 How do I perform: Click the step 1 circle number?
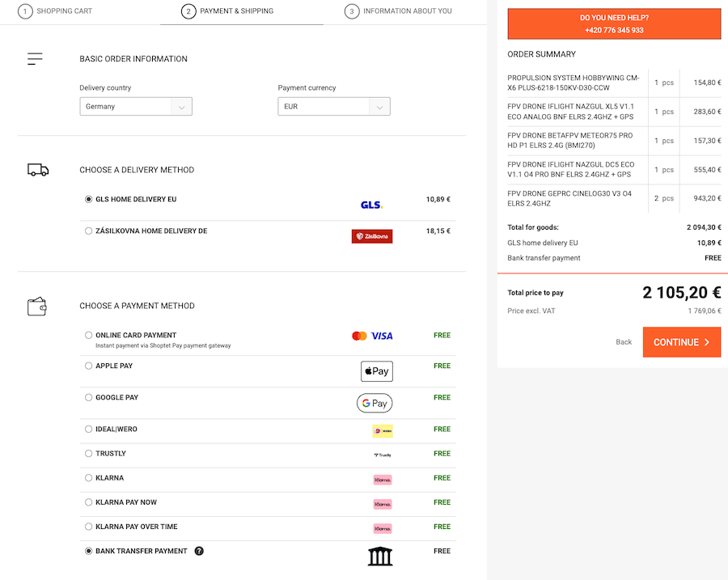pos(25,11)
